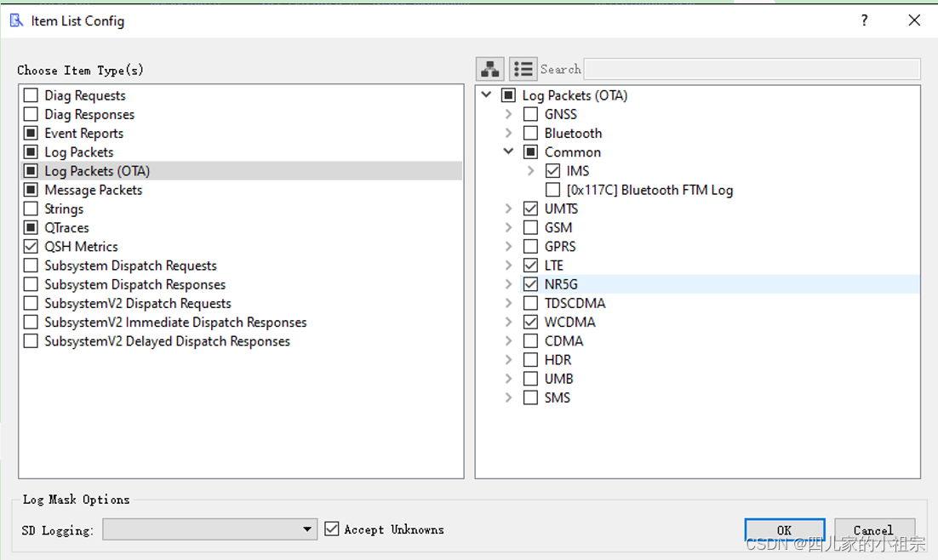Check the CDMA tree checkbox
The width and height of the screenshot is (938, 560).
[530, 340]
